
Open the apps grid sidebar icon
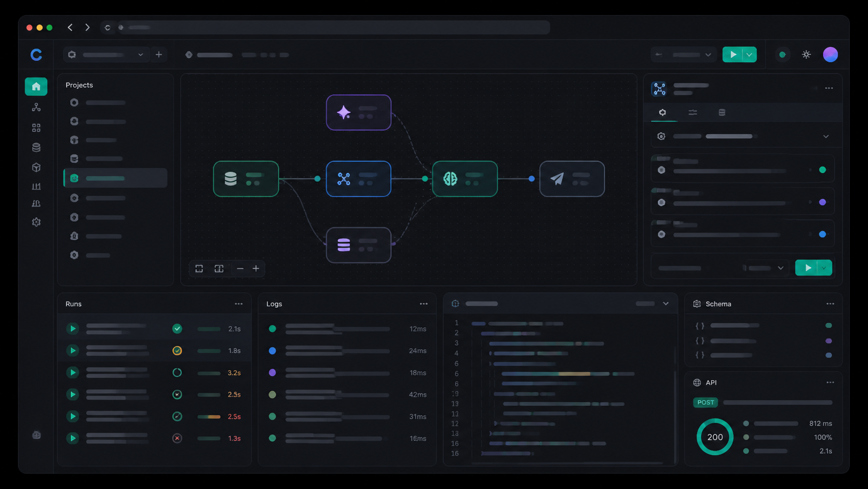pos(36,127)
